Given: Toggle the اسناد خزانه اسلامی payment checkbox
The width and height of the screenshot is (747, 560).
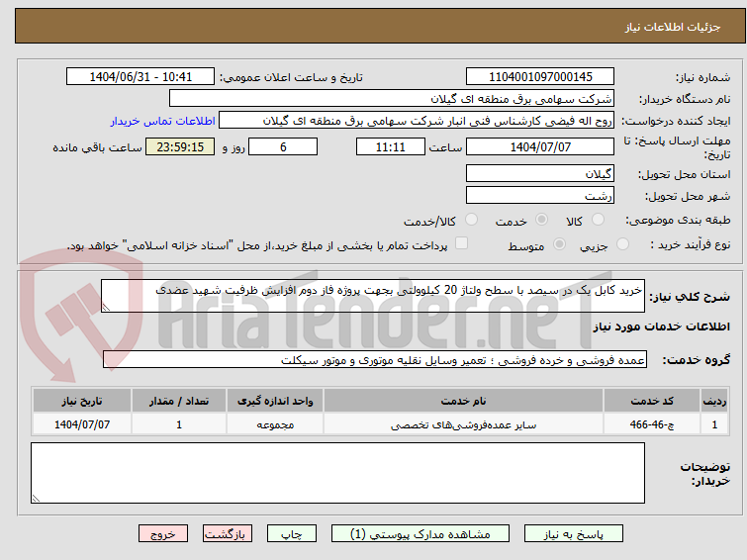Looking at the screenshot, I should pyautogui.click(x=461, y=243).
